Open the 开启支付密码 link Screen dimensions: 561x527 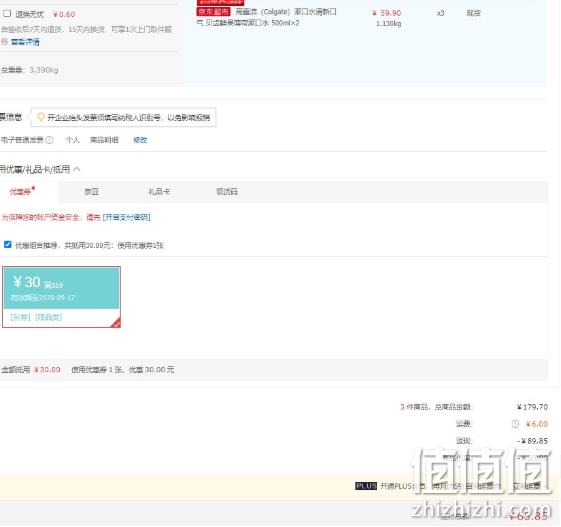127,217
